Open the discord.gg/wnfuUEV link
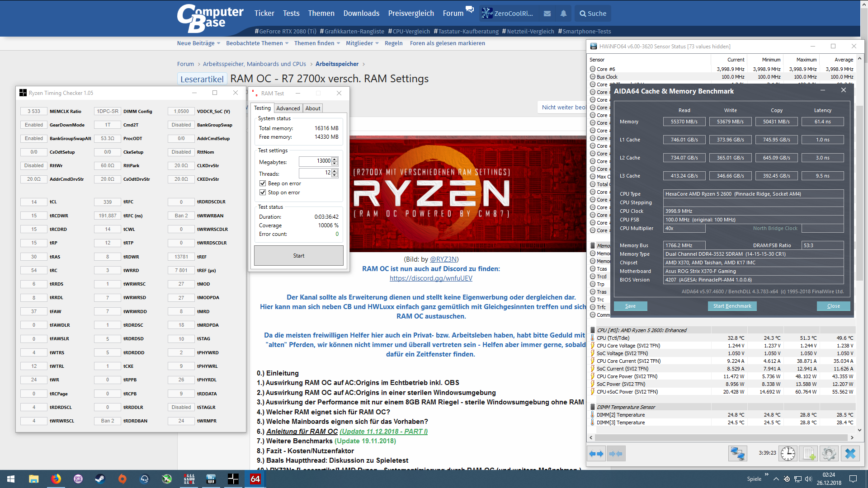The height and width of the screenshot is (488, 868). point(431,278)
